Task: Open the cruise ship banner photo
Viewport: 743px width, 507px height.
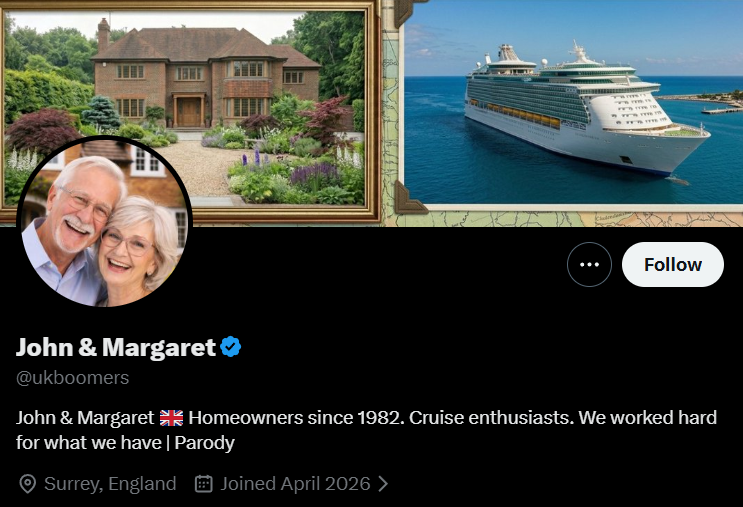Action: click(573, 102)
